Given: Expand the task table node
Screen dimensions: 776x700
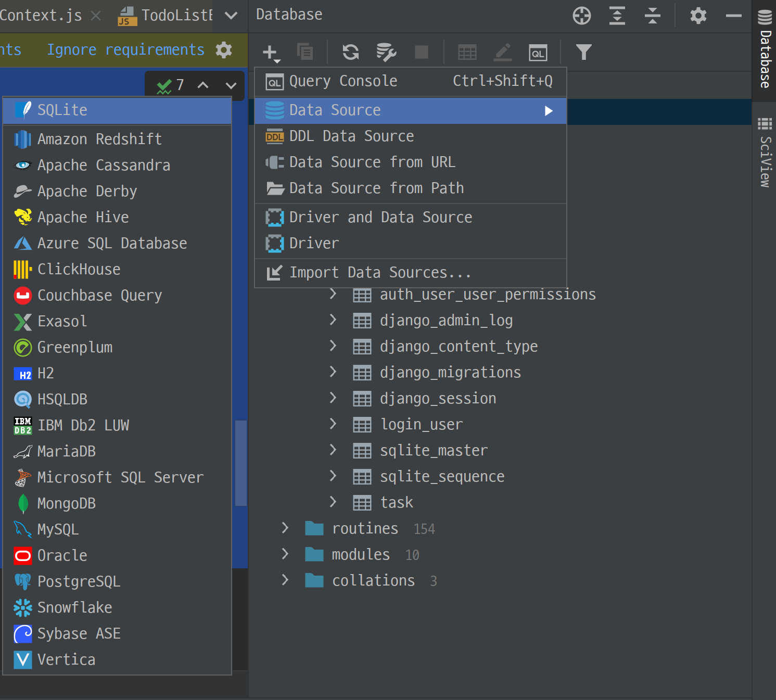Looking at the screenshot, I should pos(333,502).
